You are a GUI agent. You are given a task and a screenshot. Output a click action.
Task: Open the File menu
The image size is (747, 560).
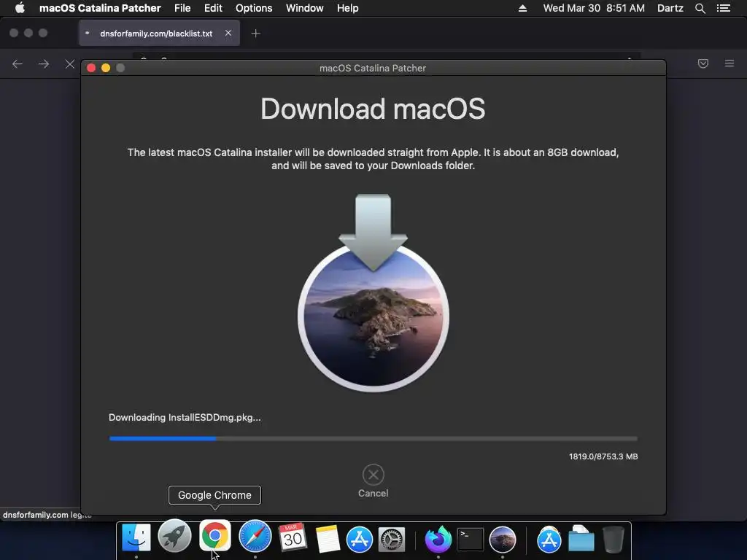click(x=182, y=8)
